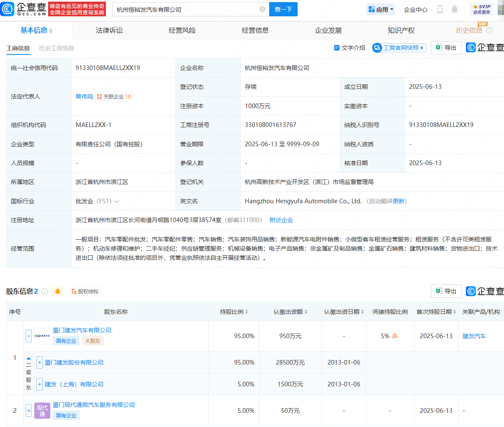Click the 建发汽车 company logo thumbnail
Screen dimensions: 504x427
[x=42, y=336]
